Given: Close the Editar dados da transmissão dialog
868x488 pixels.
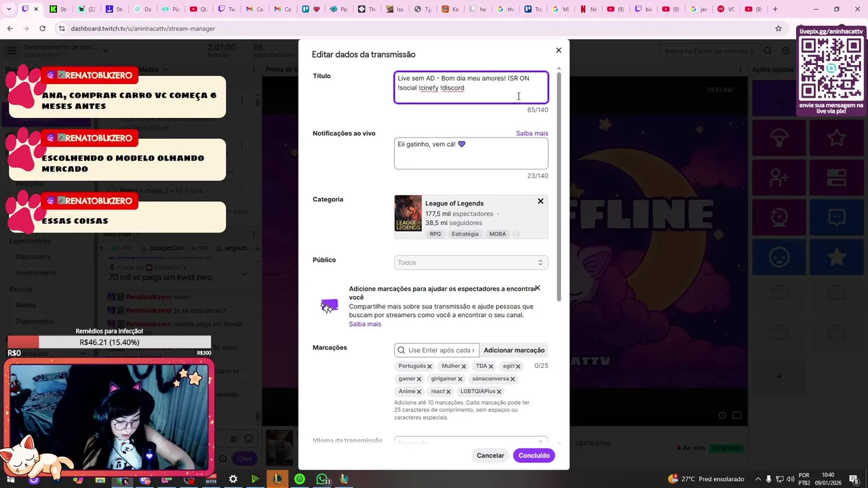Looking at the screenshot, I should point(559,50).
